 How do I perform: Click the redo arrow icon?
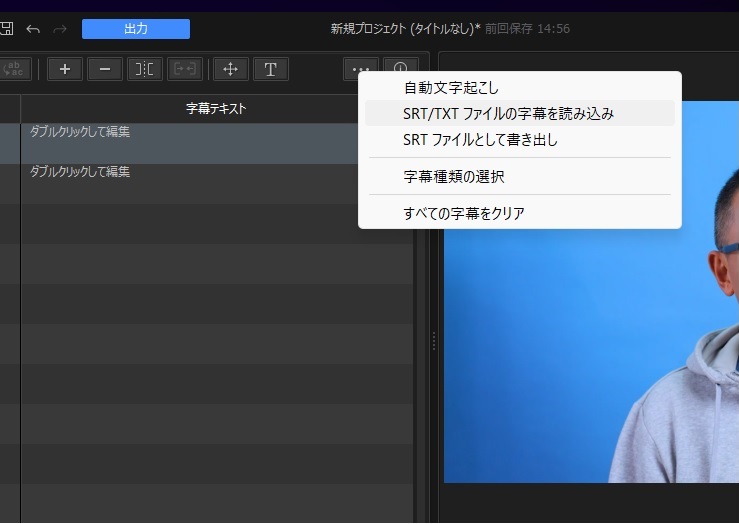tap(60, 29)
